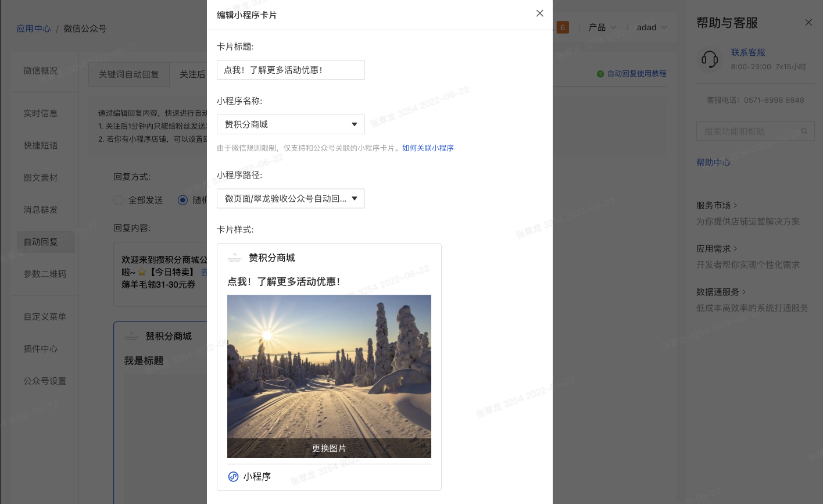
Task: Click the search magnifier icon in help panel
Action: [x=804, y=131]
